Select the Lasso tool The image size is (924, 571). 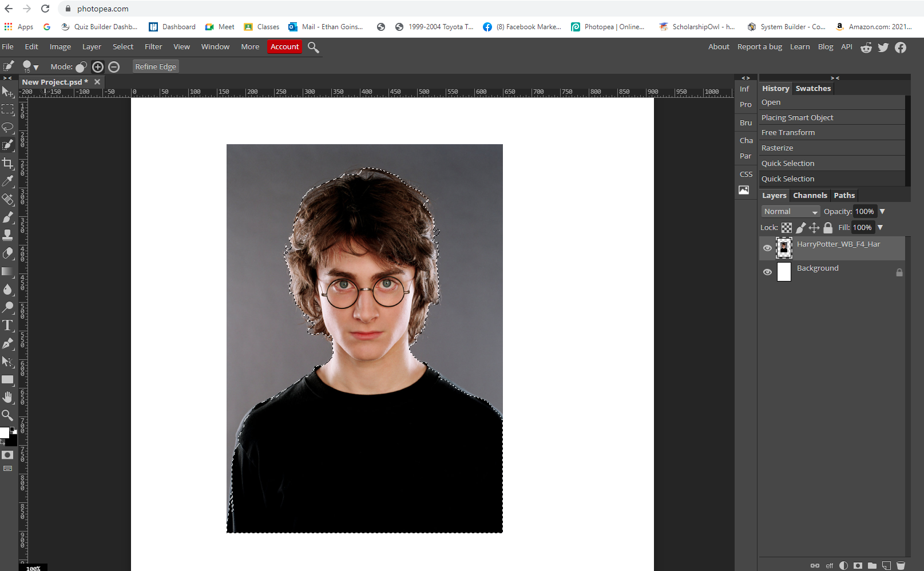click(7, 127)
